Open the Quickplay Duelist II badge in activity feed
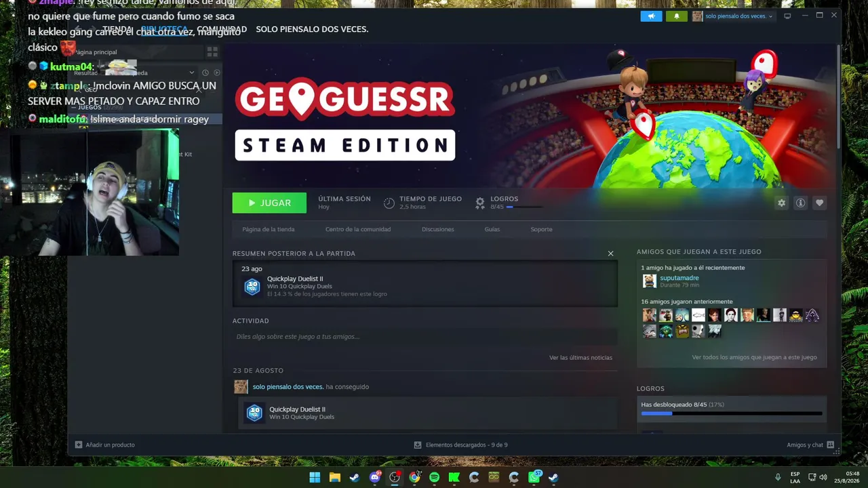This screenshot has height=488, width=868. point(254,413)
